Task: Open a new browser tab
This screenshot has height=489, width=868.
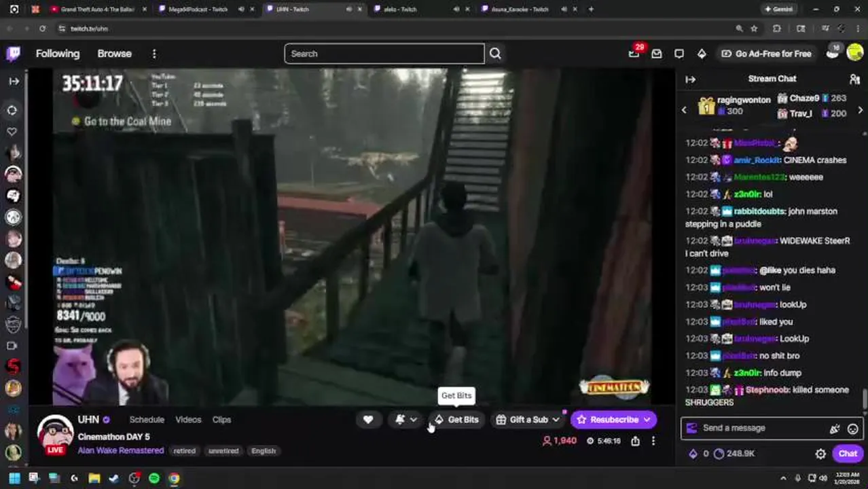Action: 591,10
